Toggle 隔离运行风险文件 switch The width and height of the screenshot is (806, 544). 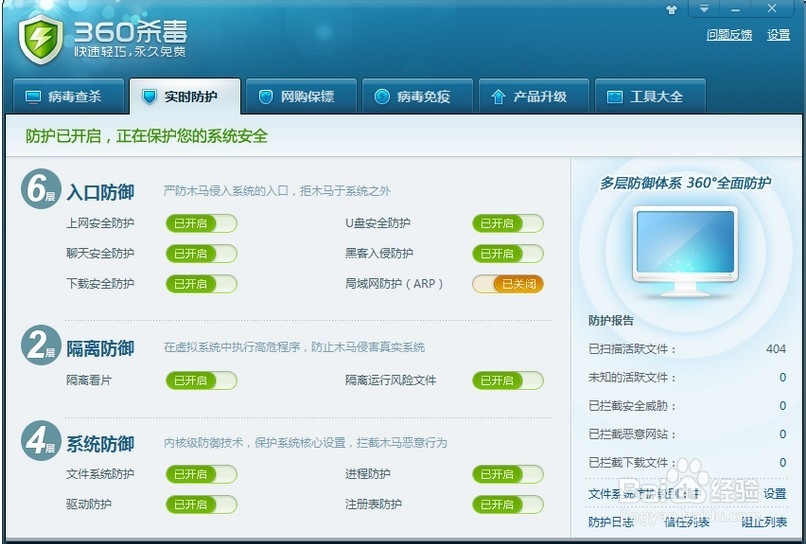click(508, 380)
